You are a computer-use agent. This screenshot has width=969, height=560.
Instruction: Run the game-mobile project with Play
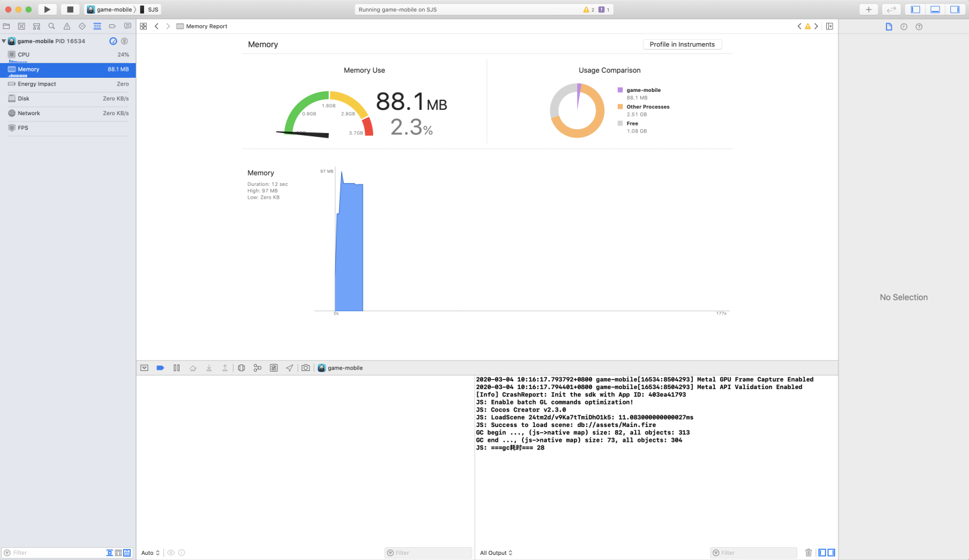pos(47,10)
